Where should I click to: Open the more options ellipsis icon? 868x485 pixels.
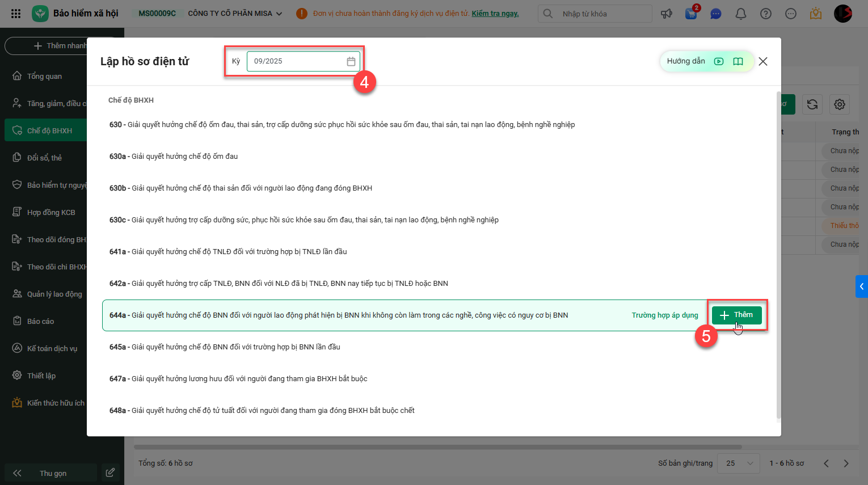[791, 14]
